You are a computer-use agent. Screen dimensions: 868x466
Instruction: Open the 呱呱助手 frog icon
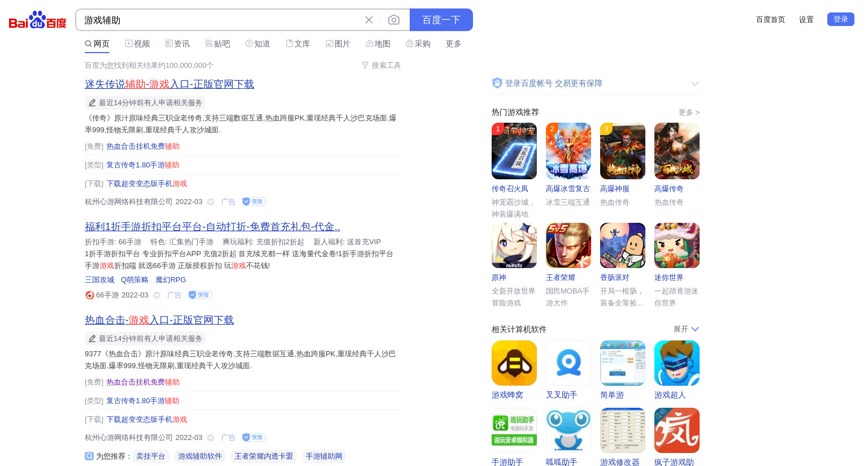pyautogui.click(x=568, y=430)
